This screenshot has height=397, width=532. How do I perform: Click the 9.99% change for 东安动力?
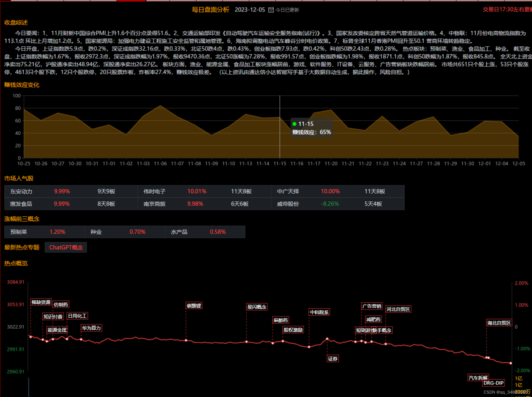coord(62,191)
